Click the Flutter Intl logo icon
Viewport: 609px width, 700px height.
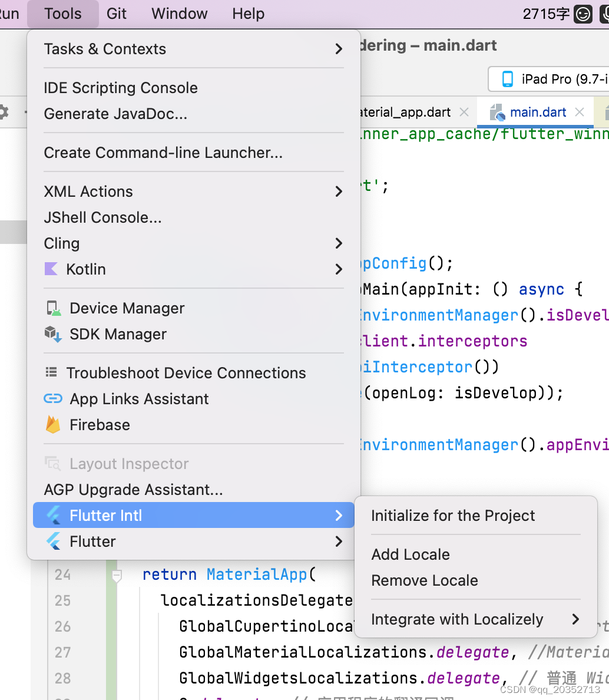pos(53,514)
